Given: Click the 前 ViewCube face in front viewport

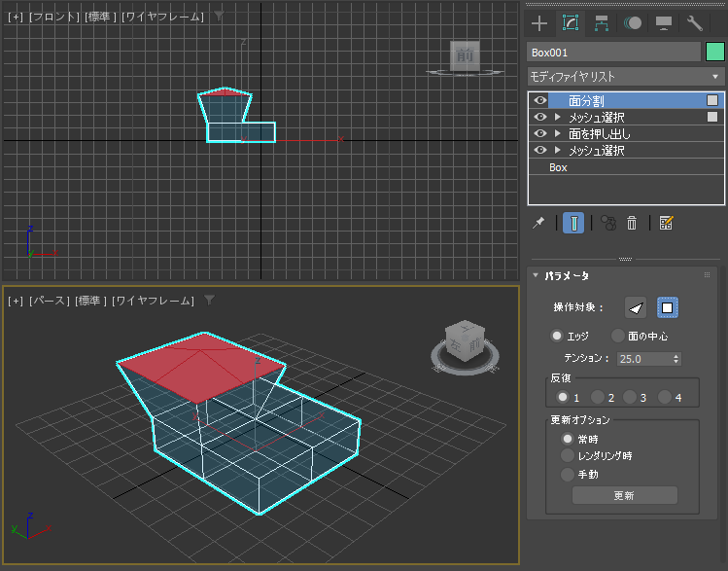Looking at the screenshot, I should point(465,55).
